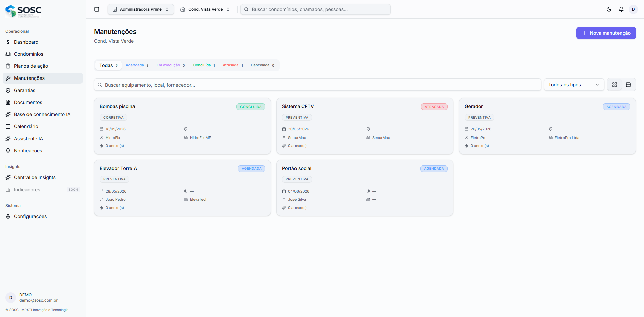Screen dimensions: 644x317
Task: Toggle the sidebar panel icon
Action: (97, 9)
